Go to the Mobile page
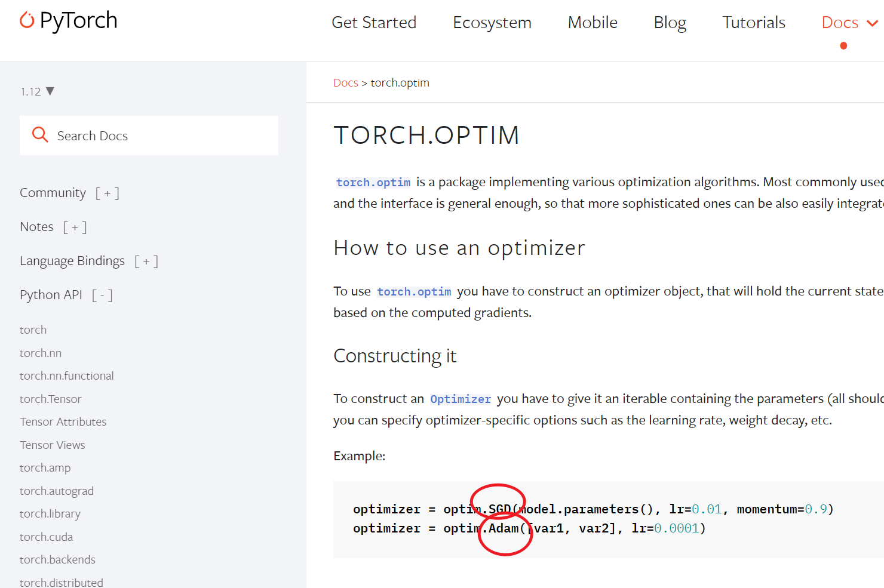The image size is (884, 588). tap(593, 23)
